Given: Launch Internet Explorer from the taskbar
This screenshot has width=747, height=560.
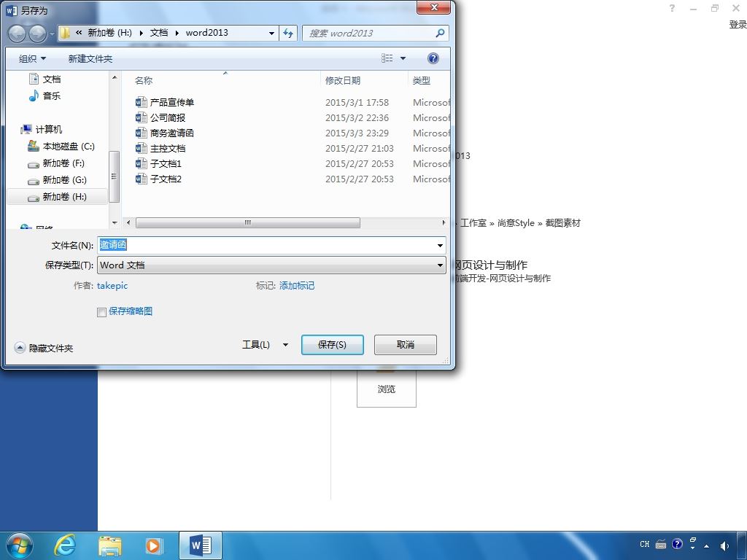Looking at the screenshot, I should tap(64, 545).
